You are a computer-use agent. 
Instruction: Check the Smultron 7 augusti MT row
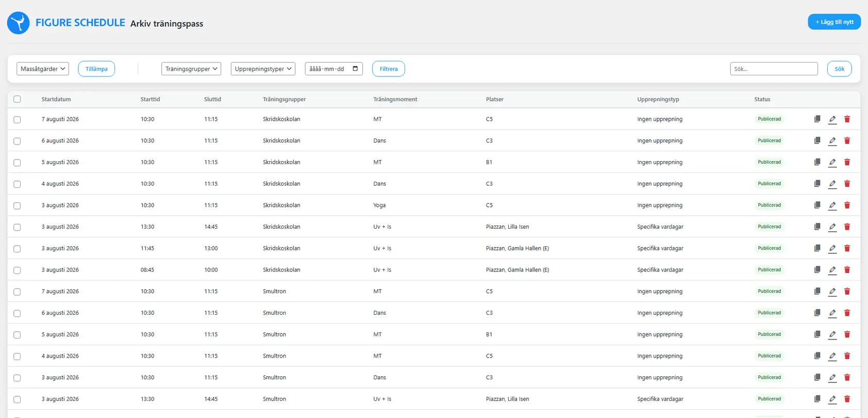(17, 292)
